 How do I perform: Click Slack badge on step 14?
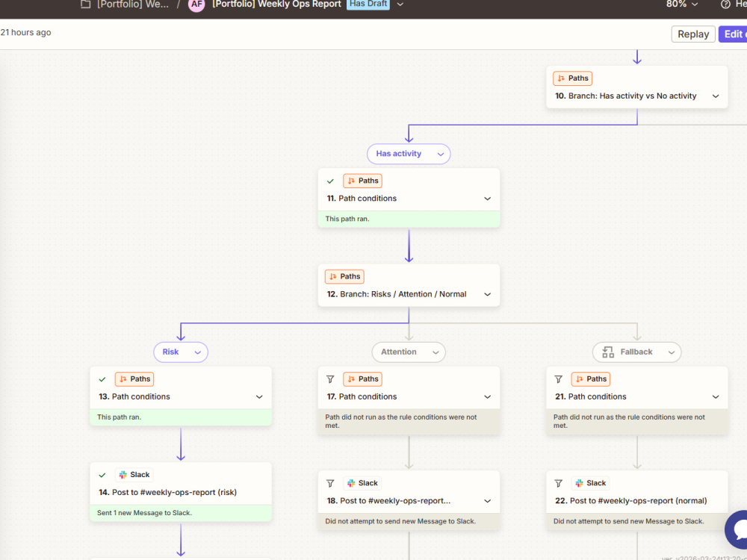[134, 475]
